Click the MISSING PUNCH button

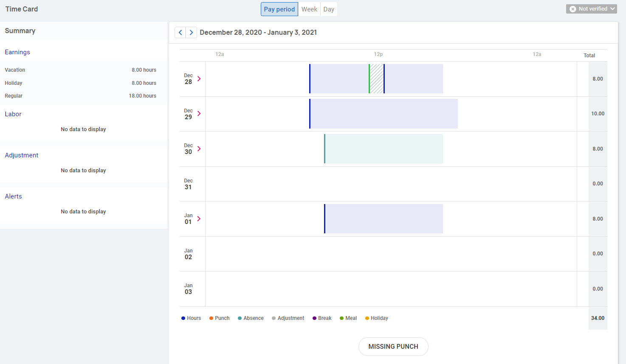coord(393,347)
